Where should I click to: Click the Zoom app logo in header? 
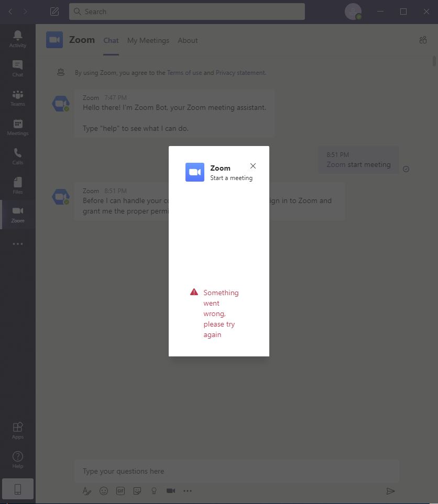pos(54,40)
